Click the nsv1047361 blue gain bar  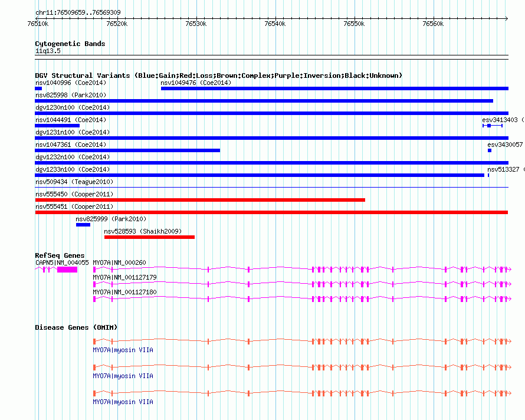pyautogui.click(x=127, y=150)
